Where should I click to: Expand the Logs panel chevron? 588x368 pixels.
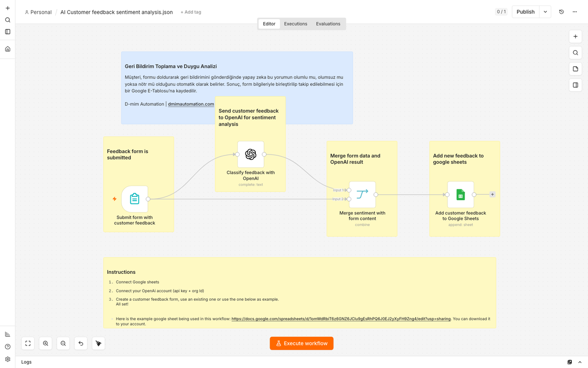(x=580, y=362)
